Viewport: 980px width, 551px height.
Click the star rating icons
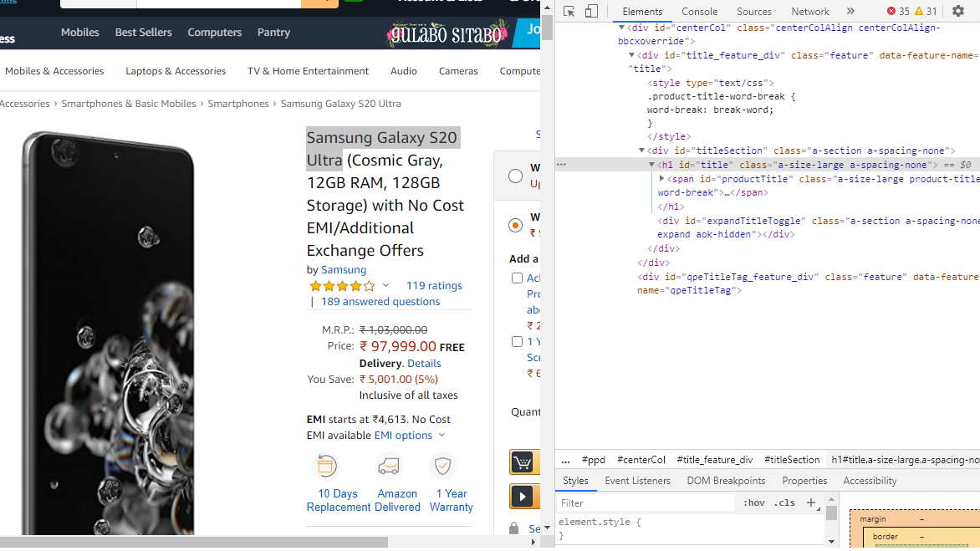pos(342,286)
